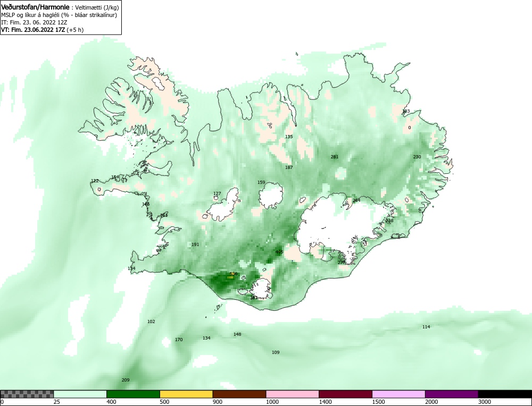Image resolution: width=532 pixels, height=406 pixels.
Task: Click the map value 146
Action: (146, 204)
